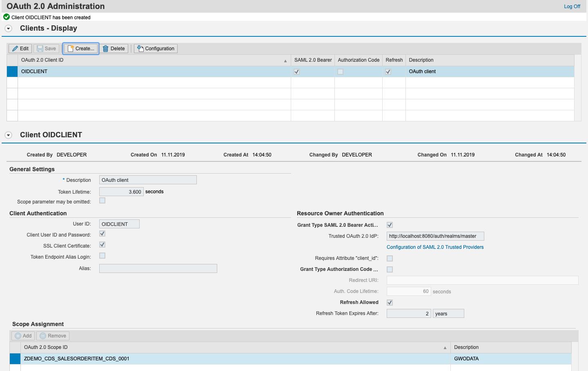Click the Trusted OAuth 2.0 IdP field

pos(435,236)
